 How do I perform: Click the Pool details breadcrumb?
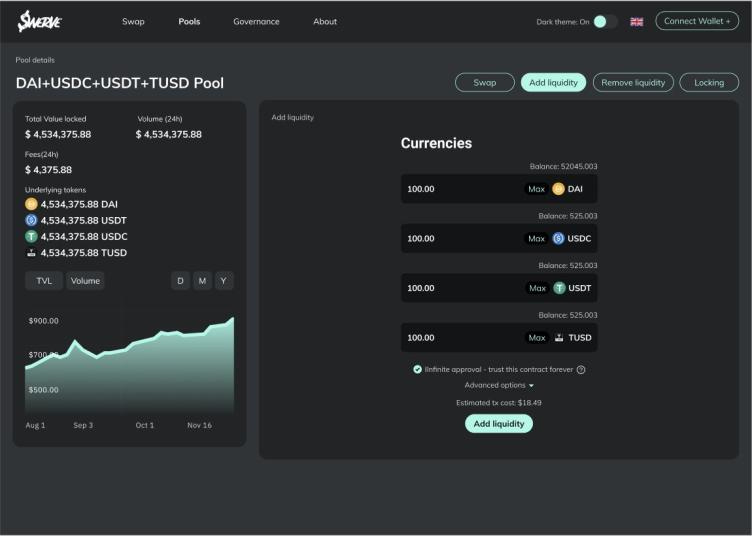pyautogui.click(x=35, y=60)
